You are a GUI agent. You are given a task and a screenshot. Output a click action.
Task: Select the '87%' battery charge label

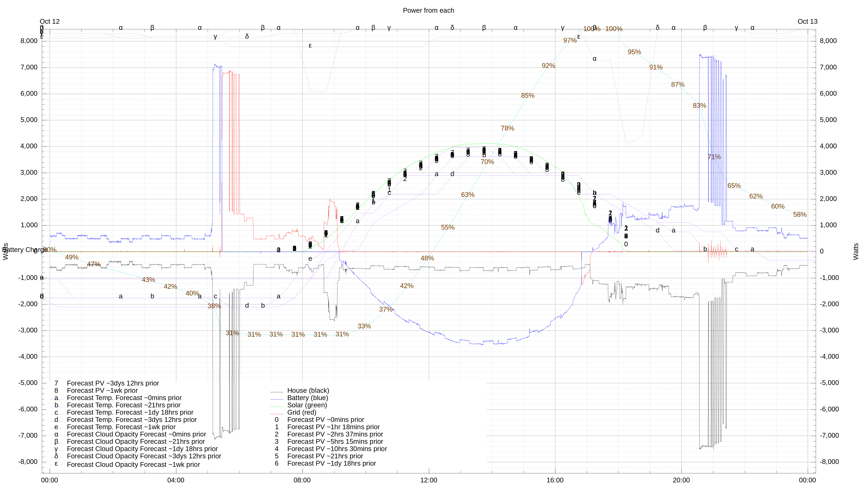[x=678, y=85]
